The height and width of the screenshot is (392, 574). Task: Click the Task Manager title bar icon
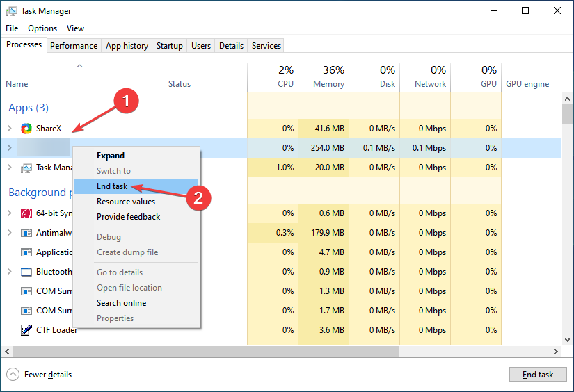point(11,11)
